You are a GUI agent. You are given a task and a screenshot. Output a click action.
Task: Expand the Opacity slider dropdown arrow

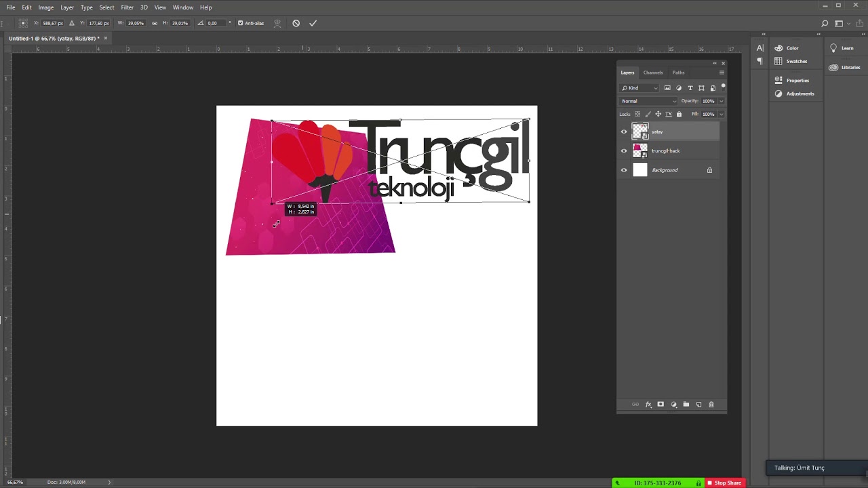coord(721,101)
